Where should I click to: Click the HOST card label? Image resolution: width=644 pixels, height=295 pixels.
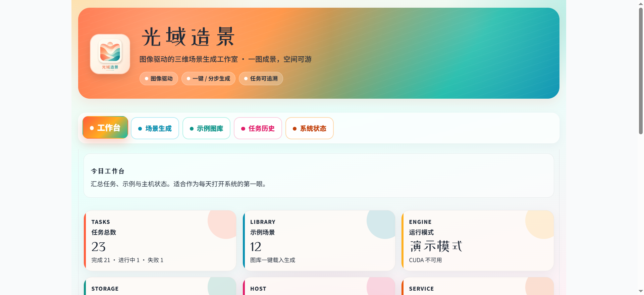(x=258, y=289)
